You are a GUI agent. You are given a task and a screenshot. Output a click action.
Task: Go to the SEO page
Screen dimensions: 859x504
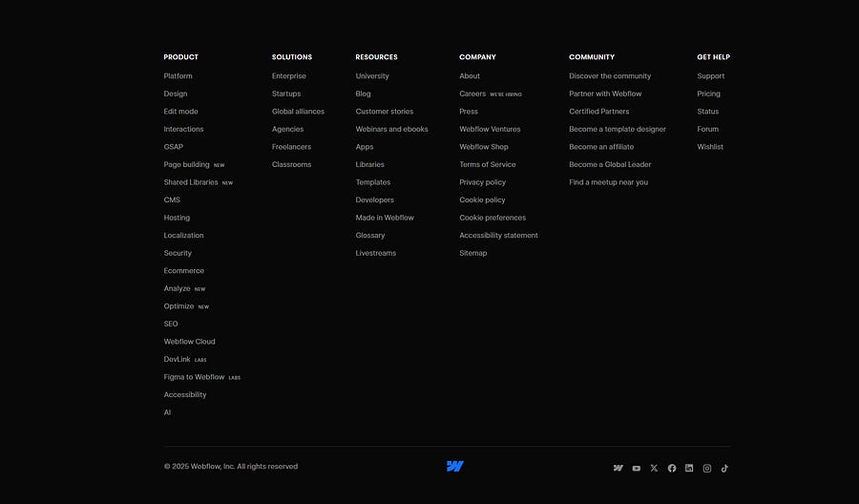(x=171, y=324)
